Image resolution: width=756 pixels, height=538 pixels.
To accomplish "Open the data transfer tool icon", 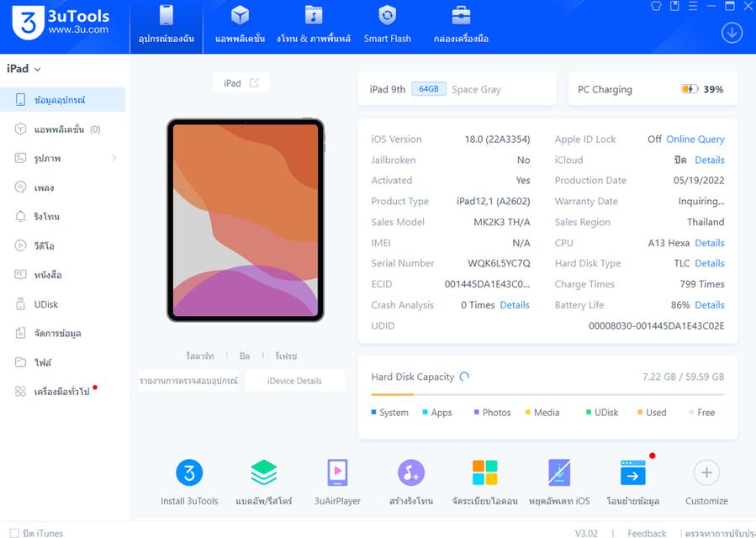I will [x=632, y=473].
